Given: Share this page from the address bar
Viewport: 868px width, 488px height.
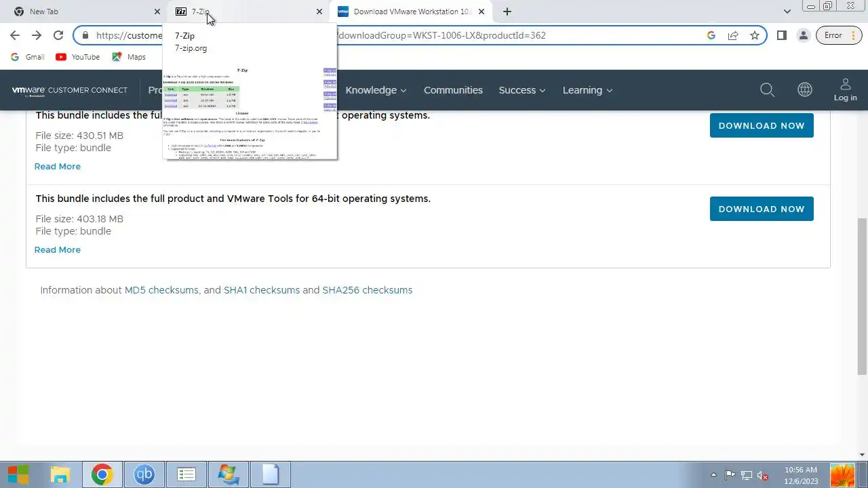Looking at the screenshot, I should click(x=733, y=35).
